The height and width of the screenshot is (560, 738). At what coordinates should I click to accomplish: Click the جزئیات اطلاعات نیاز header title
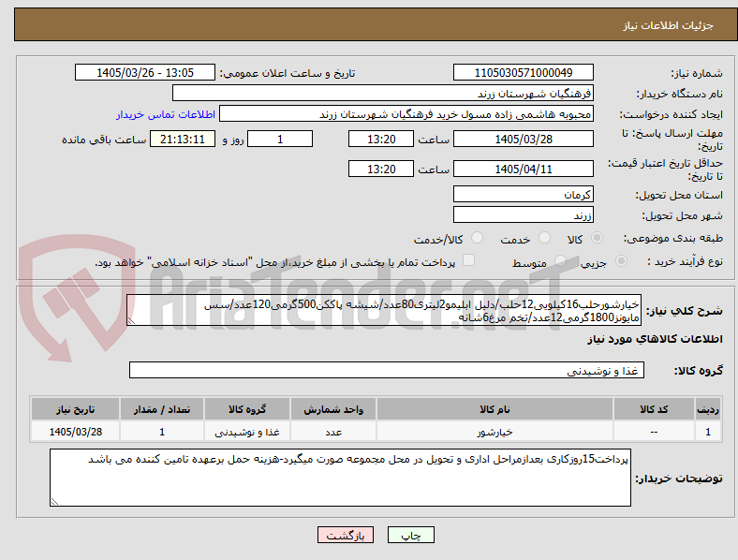(669, 25)
